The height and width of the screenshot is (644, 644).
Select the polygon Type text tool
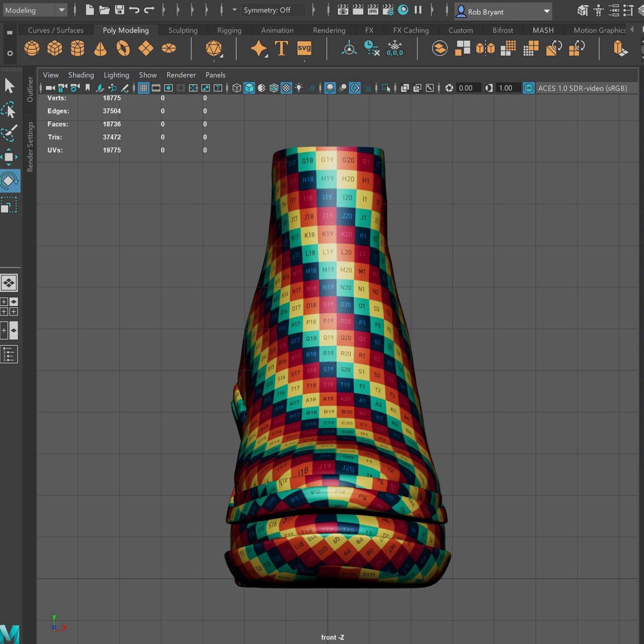tap(281, 48)
